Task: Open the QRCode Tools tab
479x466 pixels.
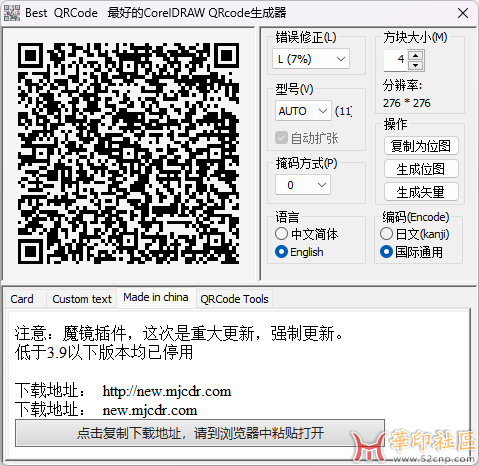Action: pos(234,299)
